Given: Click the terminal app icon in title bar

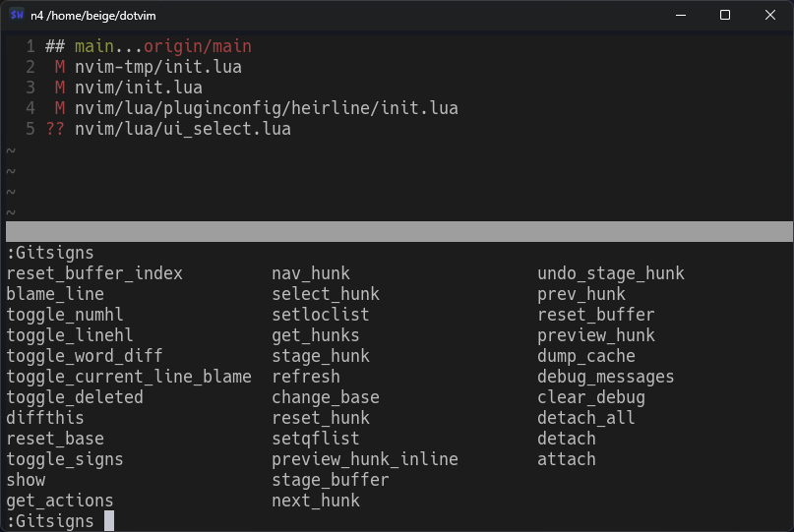Looking at the screenshot, I should [x=16, y=15].
